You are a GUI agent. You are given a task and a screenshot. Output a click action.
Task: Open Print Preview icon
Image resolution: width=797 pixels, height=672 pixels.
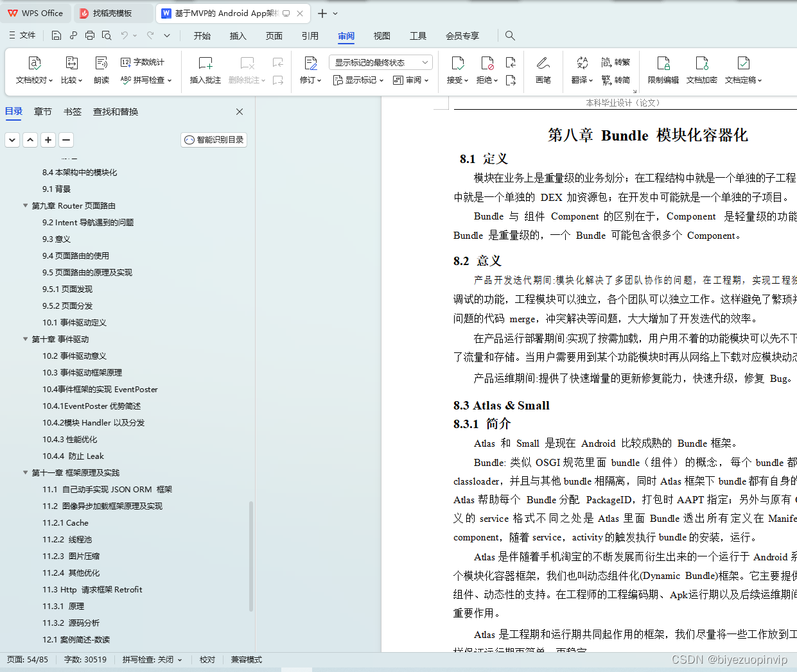pyautogui.click(x=107, y=35)
